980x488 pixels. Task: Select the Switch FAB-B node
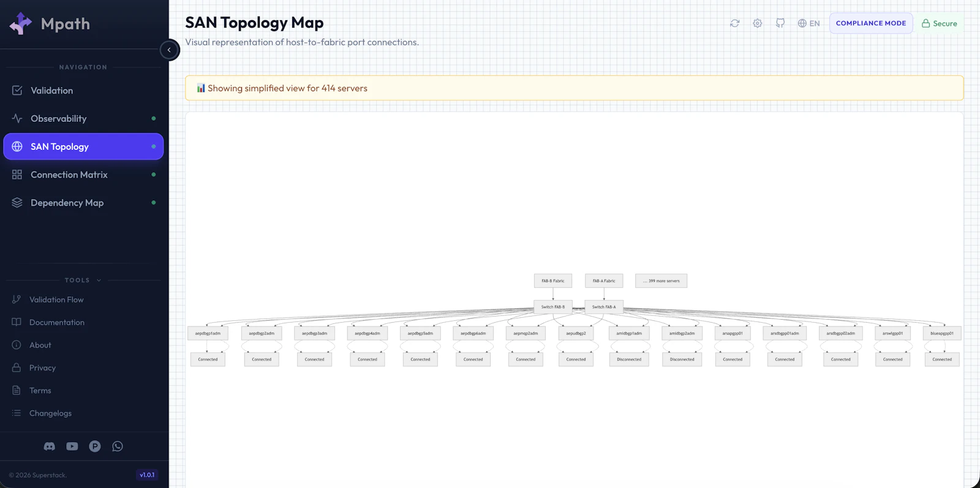pyautogui.click(x=553, y=307)
